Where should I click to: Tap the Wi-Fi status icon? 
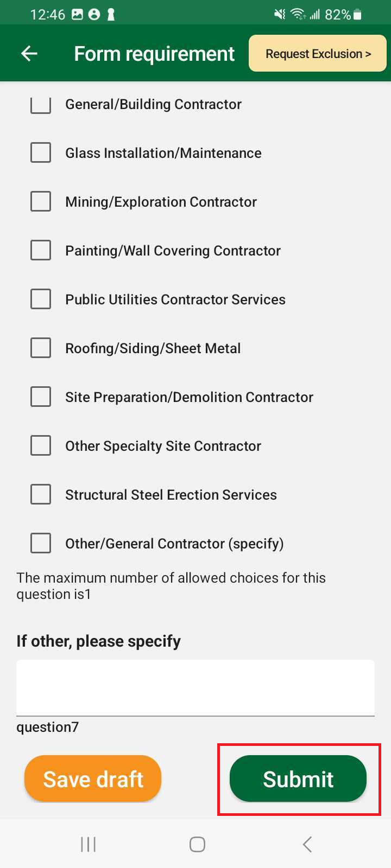[x=298, y=15]
